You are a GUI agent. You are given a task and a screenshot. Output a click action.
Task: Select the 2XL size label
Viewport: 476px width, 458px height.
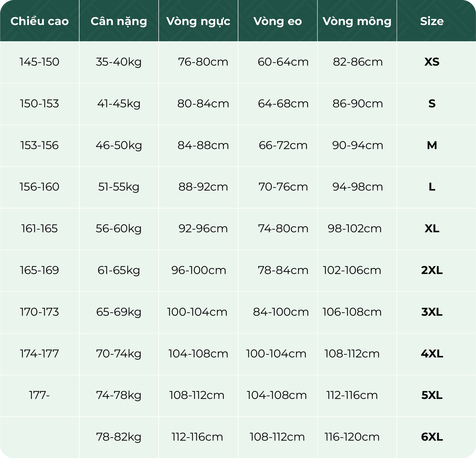432,270
